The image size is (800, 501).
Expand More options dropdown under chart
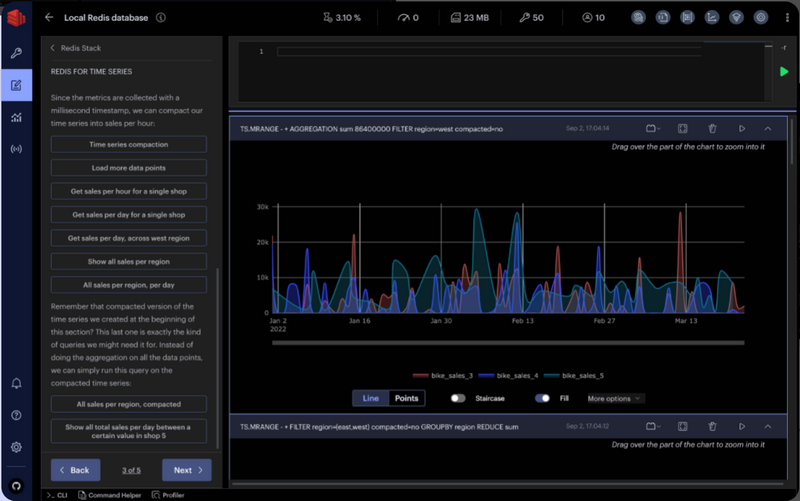614,398
